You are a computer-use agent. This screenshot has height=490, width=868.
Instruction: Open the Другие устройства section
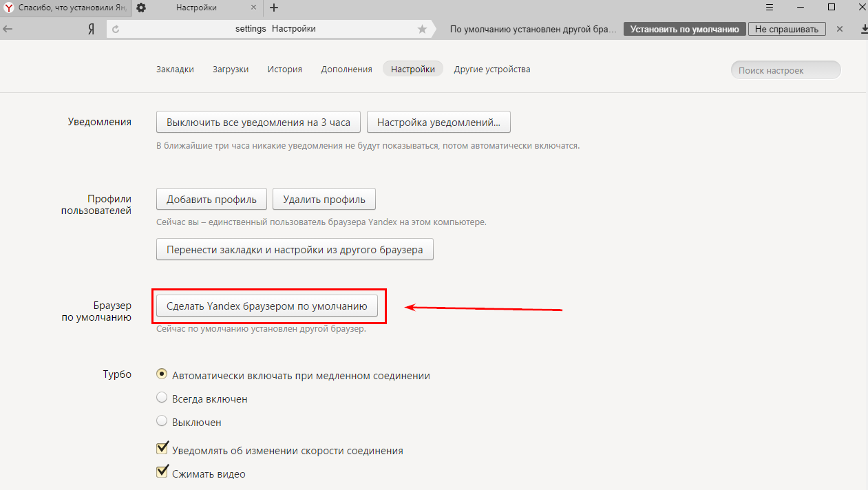(x=492, y=70)
